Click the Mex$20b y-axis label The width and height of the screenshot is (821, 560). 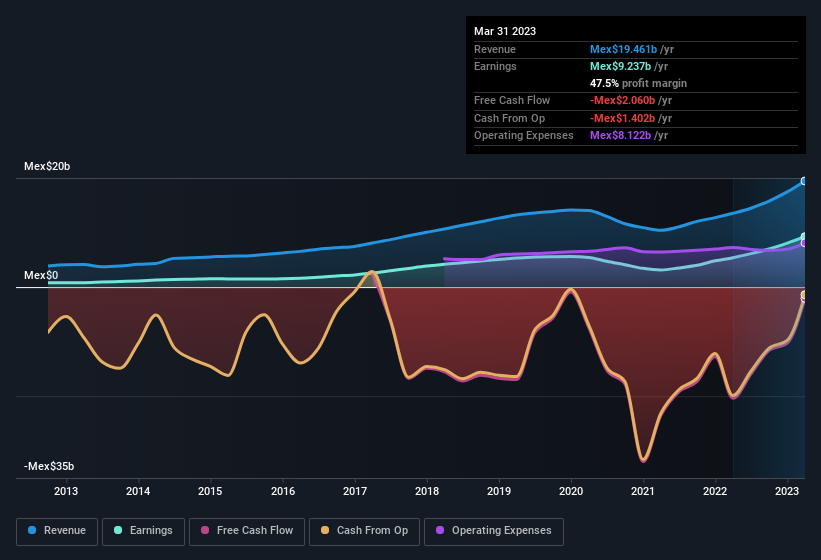coord(47,166)
